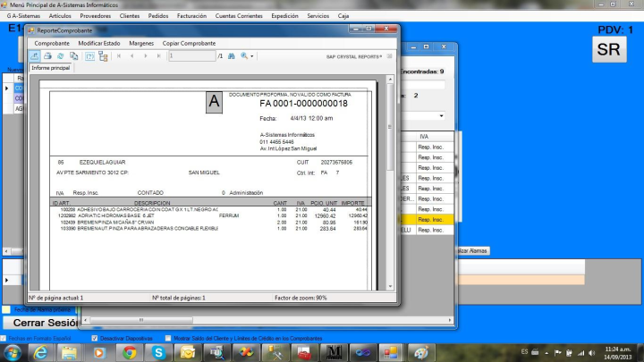Open the Artículos menu in main window
Screen dimensions: 644x362
tap(60, 15)
